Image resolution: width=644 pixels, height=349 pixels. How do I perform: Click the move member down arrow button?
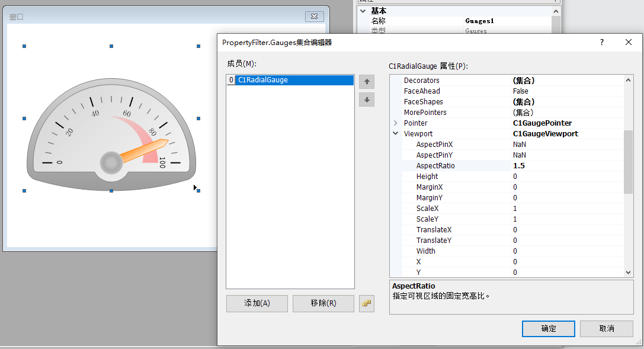pyautogui.click(x=367, y=100)
